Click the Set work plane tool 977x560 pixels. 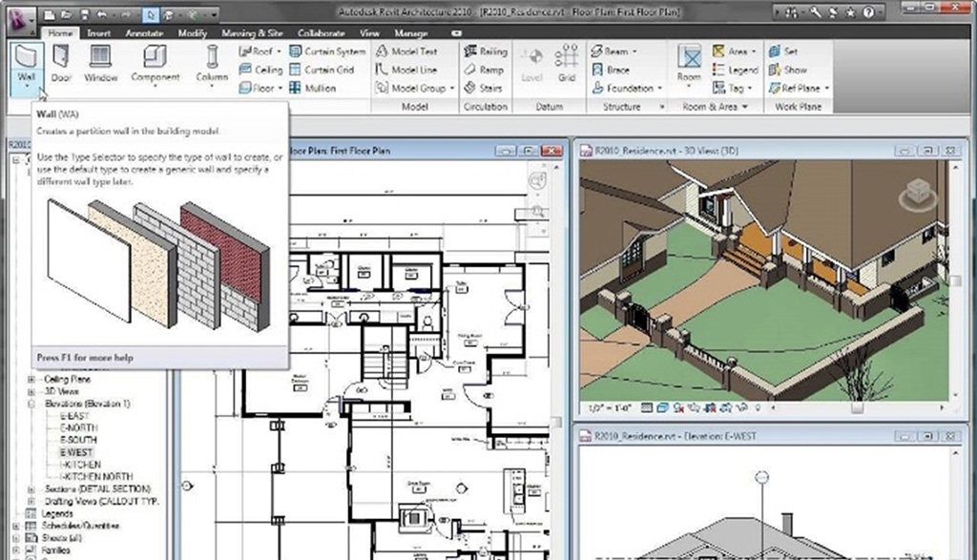tap(783, 52)
